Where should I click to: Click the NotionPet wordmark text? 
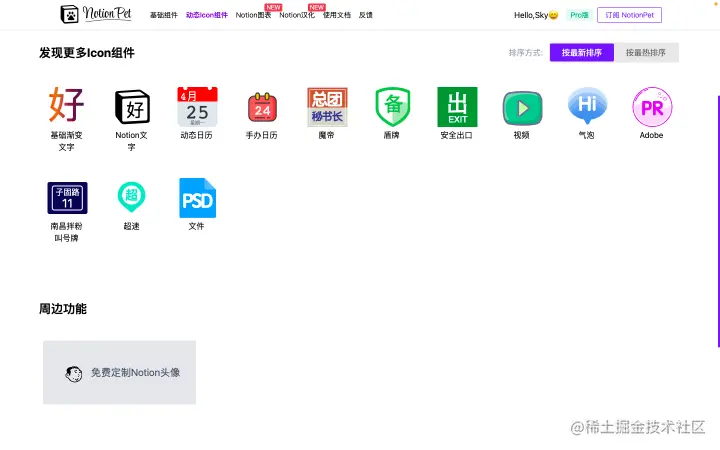107,13
